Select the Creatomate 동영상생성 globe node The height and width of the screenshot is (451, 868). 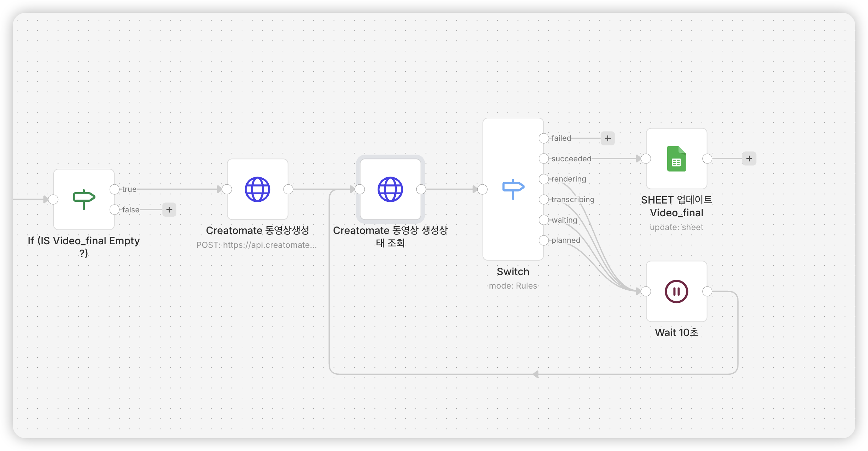tap(258, 189)
